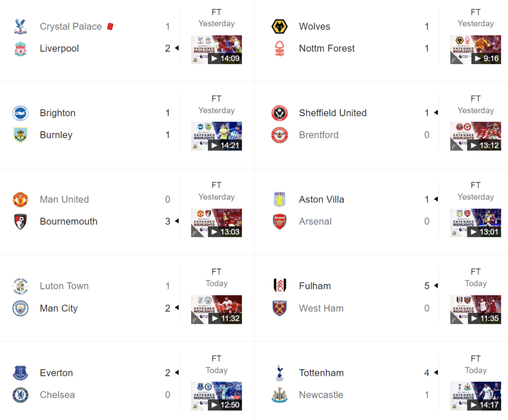Click the Aston Villa crest icon

tap(280, 200)
